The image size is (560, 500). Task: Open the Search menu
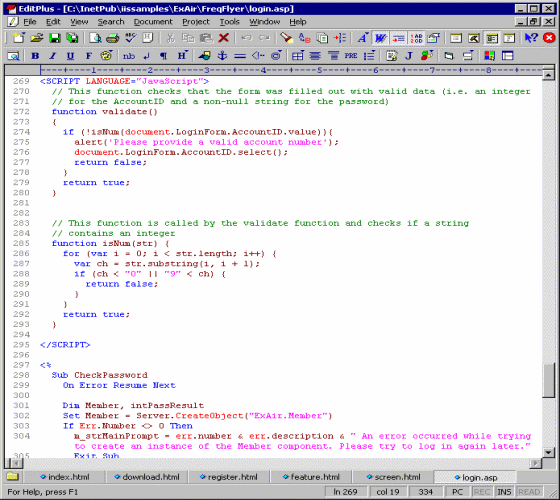click(111, 22)
